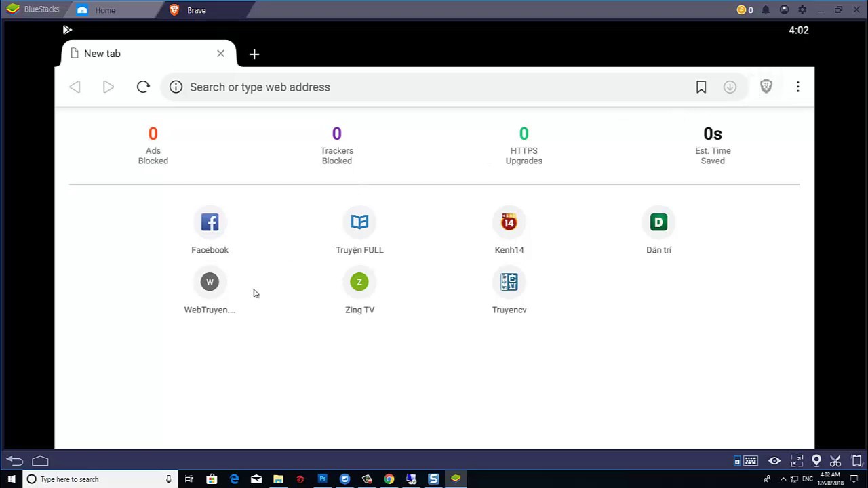Viewport: 868px width, 488px height.
Task: Reload the page with the refresh icon
Action: click(143, 87)
